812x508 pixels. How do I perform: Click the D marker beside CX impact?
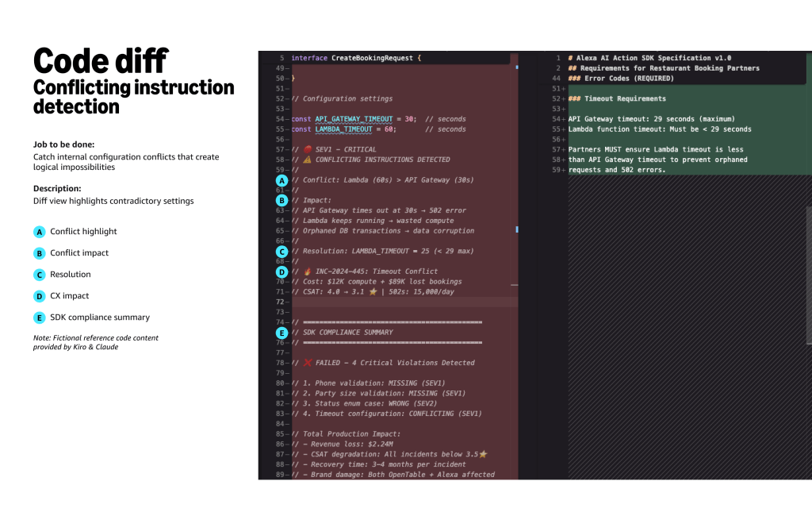click(39, 296)
